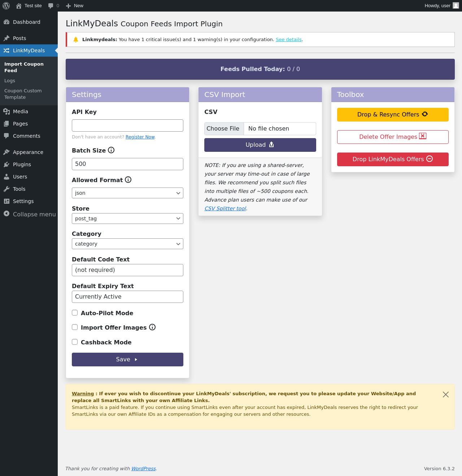
Task: Focus the API Key input field
Action: pos(127,125)
